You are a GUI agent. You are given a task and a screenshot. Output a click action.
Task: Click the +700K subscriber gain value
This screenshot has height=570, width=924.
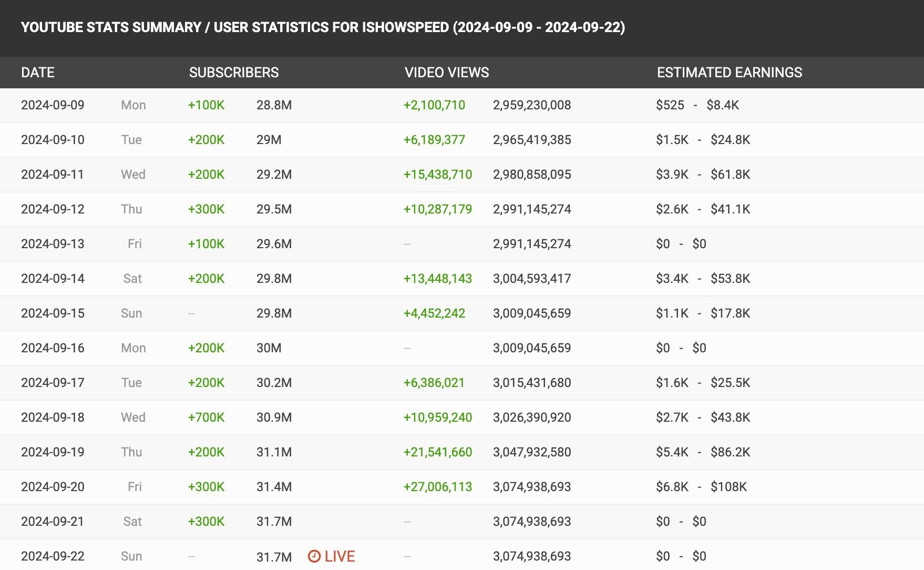tap(206, 418)
